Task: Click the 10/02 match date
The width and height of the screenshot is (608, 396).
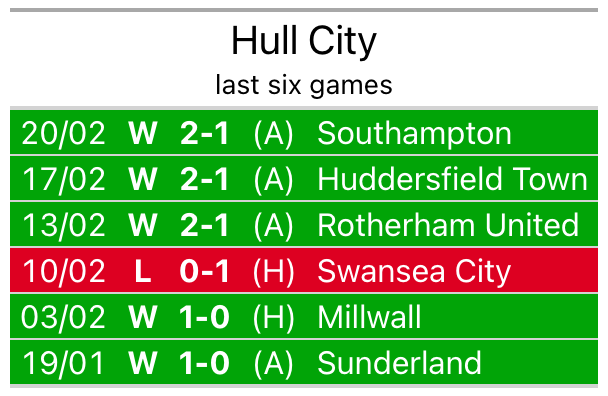Action: coord(63,271)
